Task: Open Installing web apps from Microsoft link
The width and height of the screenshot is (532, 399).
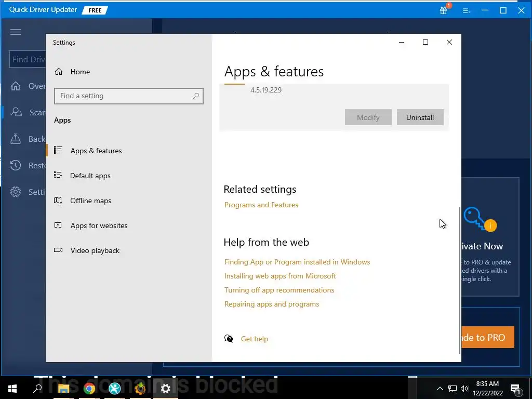Action: click(x=280, y=276)
